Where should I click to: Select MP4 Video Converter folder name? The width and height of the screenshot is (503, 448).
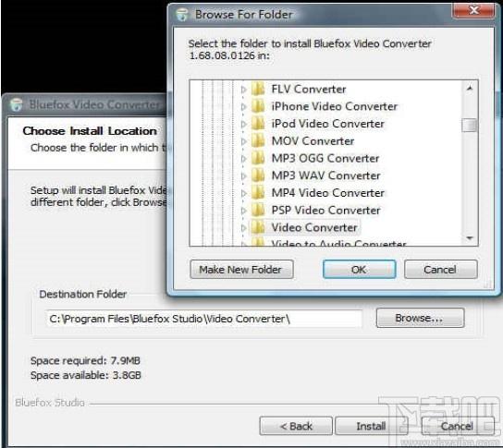[x=328, y=193]
